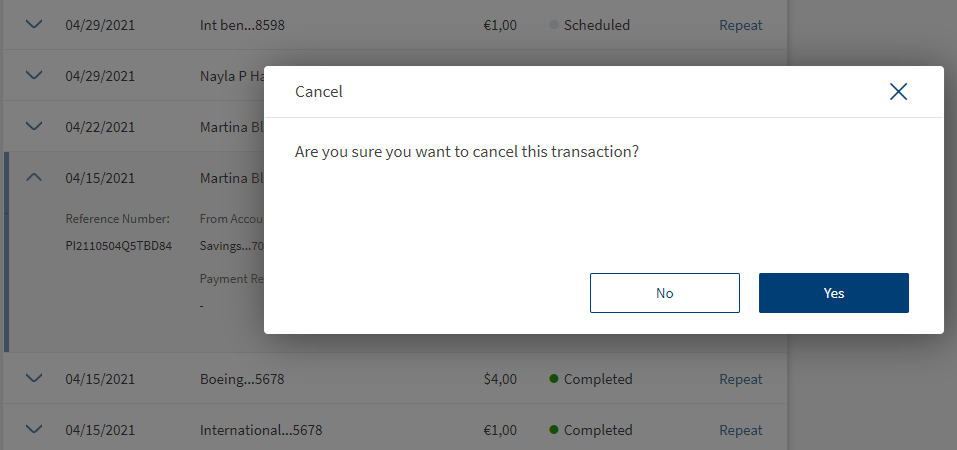The image size is (957, 450).
Task: Click the grey Scheduled status indicator
Action: pos(590,25)
